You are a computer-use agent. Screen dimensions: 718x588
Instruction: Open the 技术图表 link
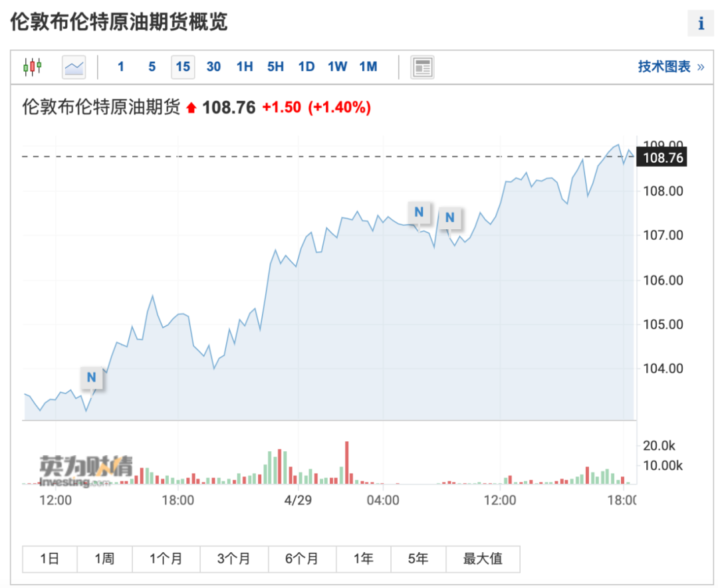(671, 67)
